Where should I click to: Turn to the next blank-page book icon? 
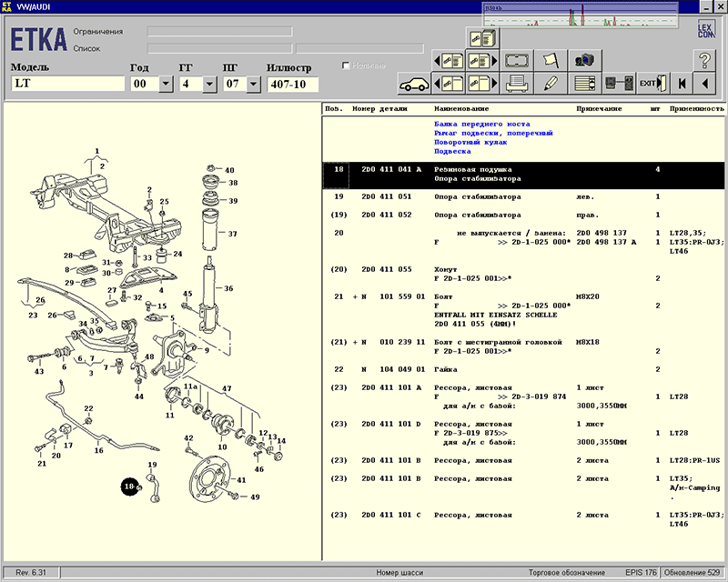[482, 84]
